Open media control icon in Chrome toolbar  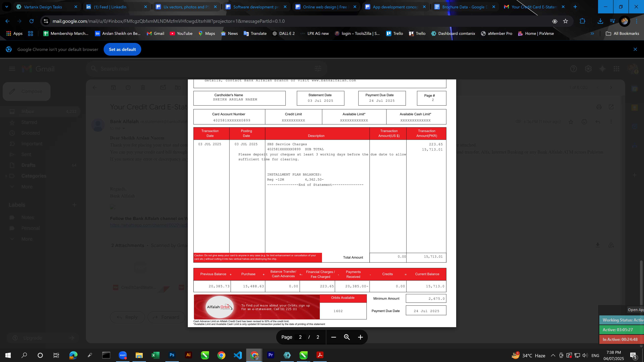coord(612,21)
